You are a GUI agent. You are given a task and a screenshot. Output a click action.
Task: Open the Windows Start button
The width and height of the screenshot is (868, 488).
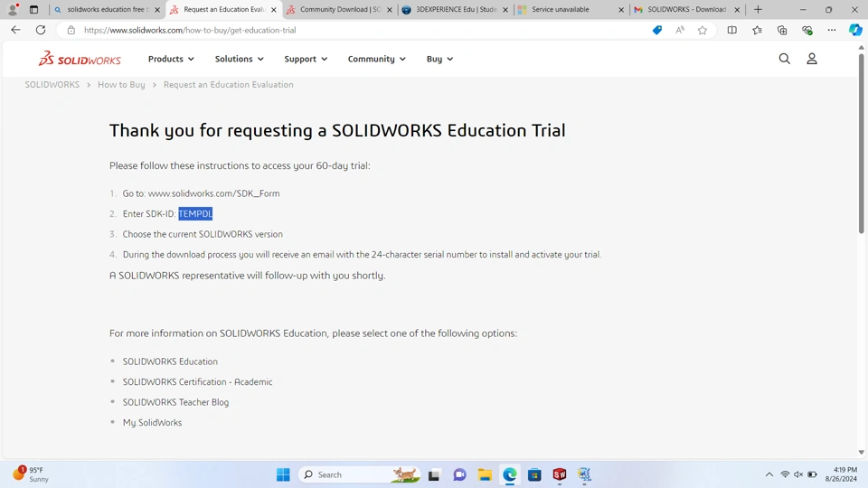(x=283, y=474)
